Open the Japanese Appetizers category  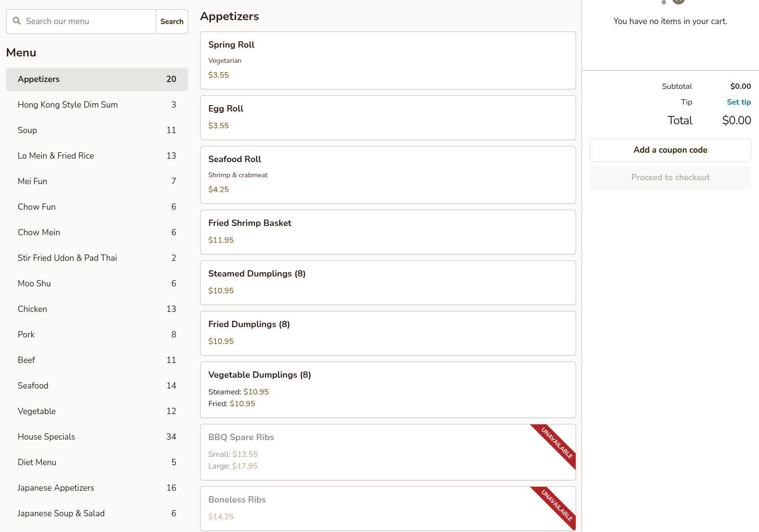tap(97, 488)
